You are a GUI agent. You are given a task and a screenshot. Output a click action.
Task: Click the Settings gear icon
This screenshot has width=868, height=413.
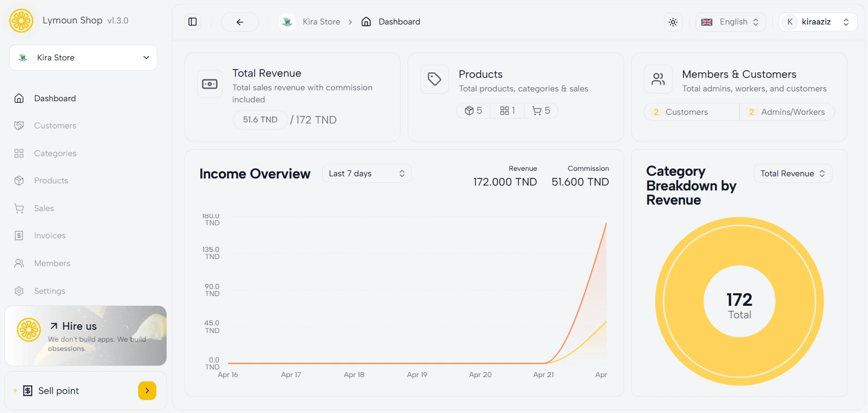point(19,291)
